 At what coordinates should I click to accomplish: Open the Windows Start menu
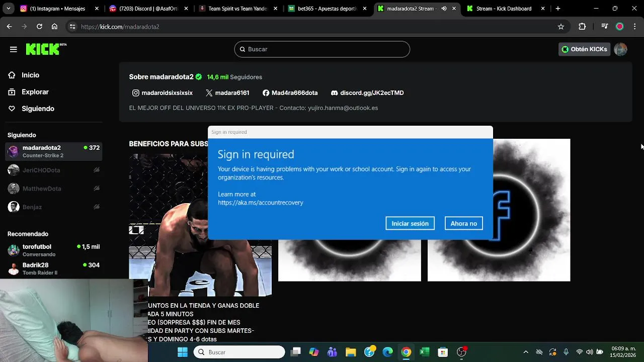(182, 352)
